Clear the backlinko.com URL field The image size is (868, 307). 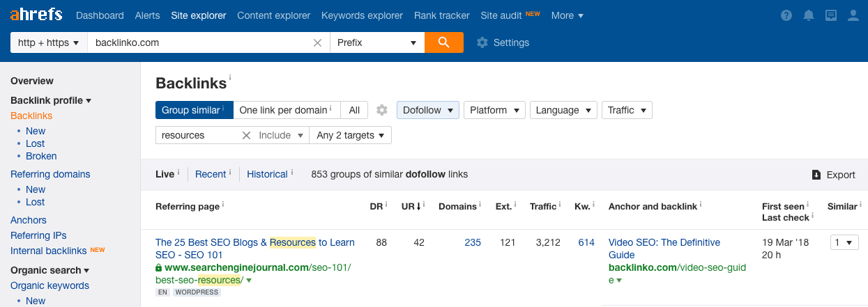coord(317,42)
